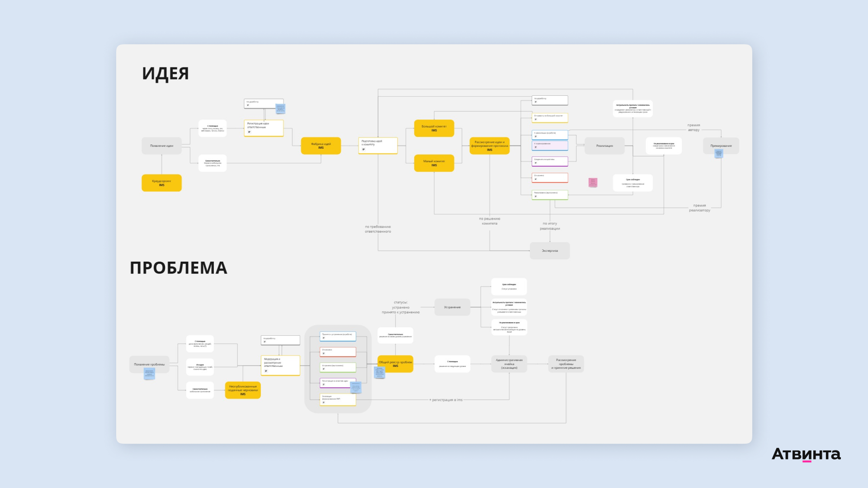Viewport: 868px width, 488px height.
Task: Click the note icon inside Регистрация идеи ответственным card
Action: 249,132
